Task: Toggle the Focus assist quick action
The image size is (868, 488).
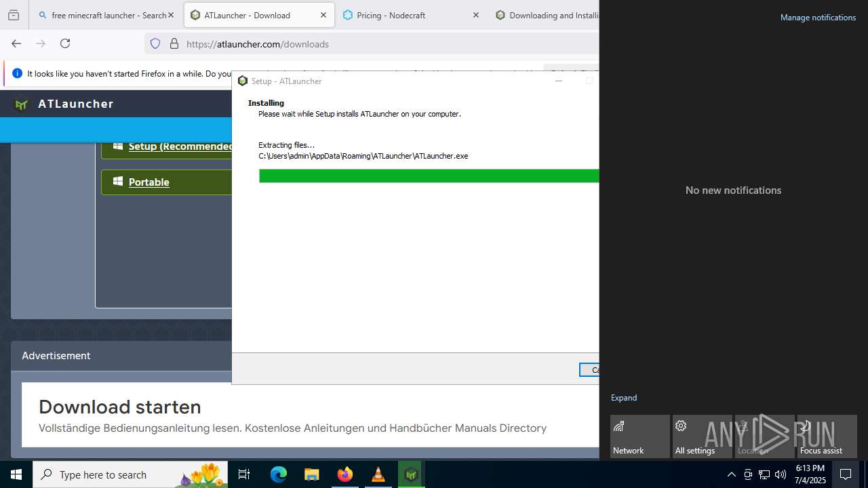Action: (827, 436)
